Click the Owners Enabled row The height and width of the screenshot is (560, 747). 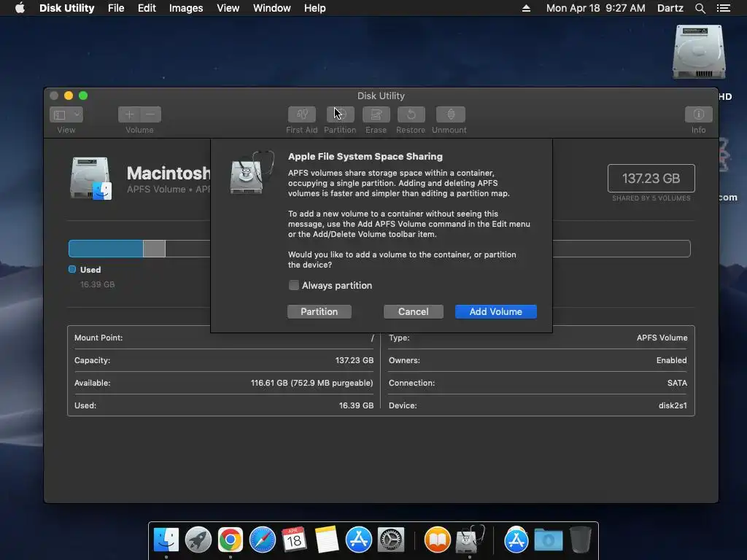538,360
